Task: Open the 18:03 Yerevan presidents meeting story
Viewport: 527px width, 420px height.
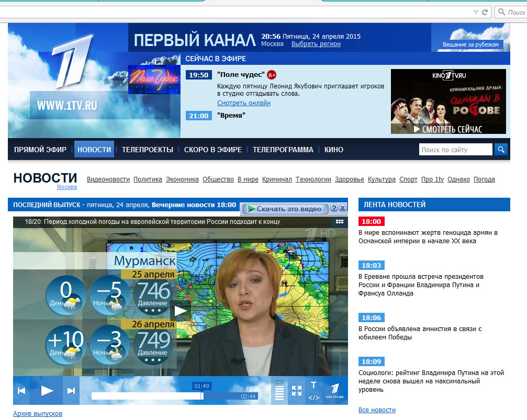Action: tap(421, 285)
